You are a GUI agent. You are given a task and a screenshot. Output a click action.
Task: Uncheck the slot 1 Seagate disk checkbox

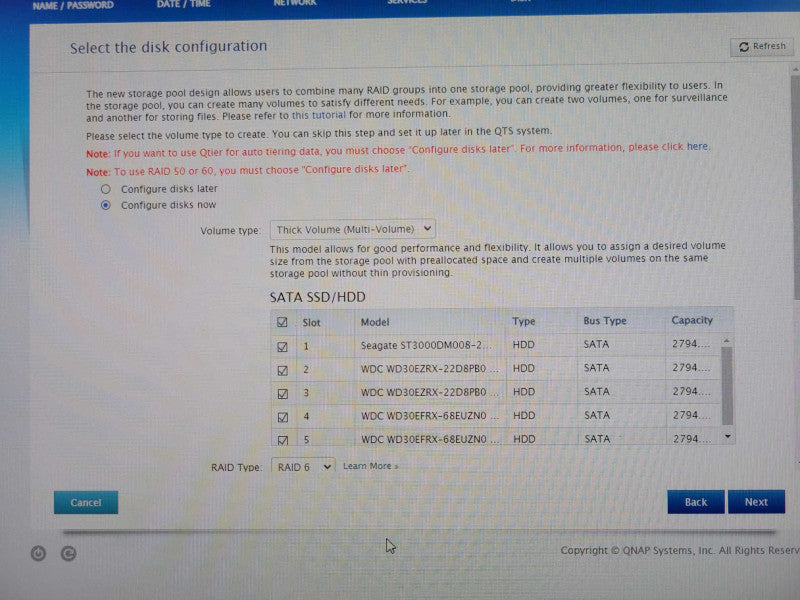click(x=282, y=347)
